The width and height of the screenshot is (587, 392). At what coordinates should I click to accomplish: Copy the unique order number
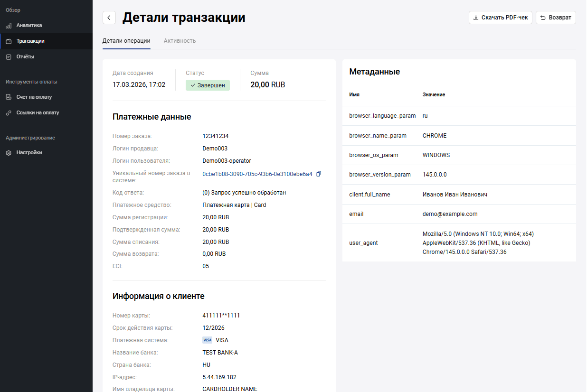pos(319,174)
